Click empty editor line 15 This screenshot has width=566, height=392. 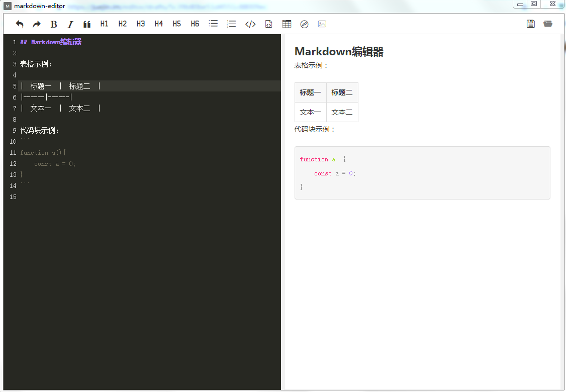coord(149,197)
